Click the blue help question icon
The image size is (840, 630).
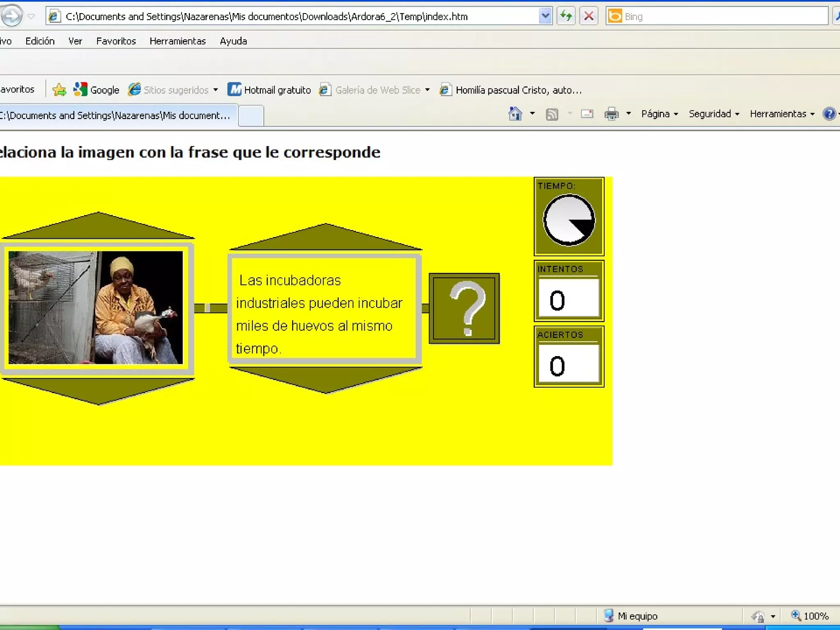pyautogui.click(x=829, y=114)
